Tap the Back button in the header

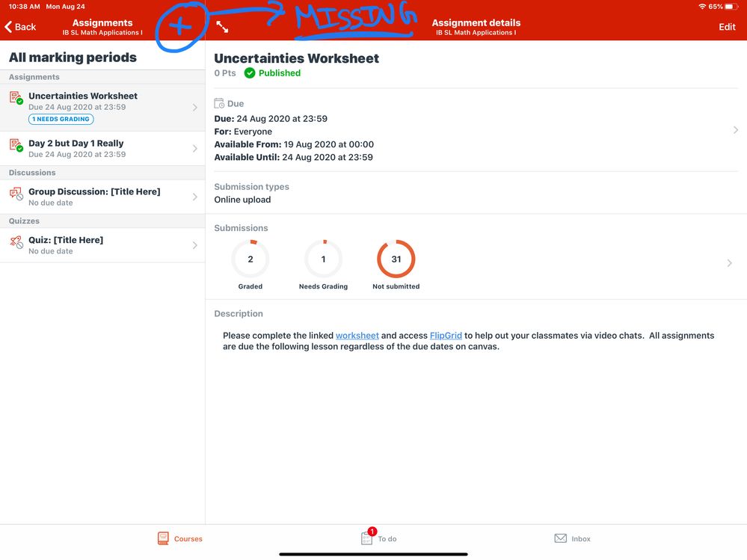[x=20, y=27]
